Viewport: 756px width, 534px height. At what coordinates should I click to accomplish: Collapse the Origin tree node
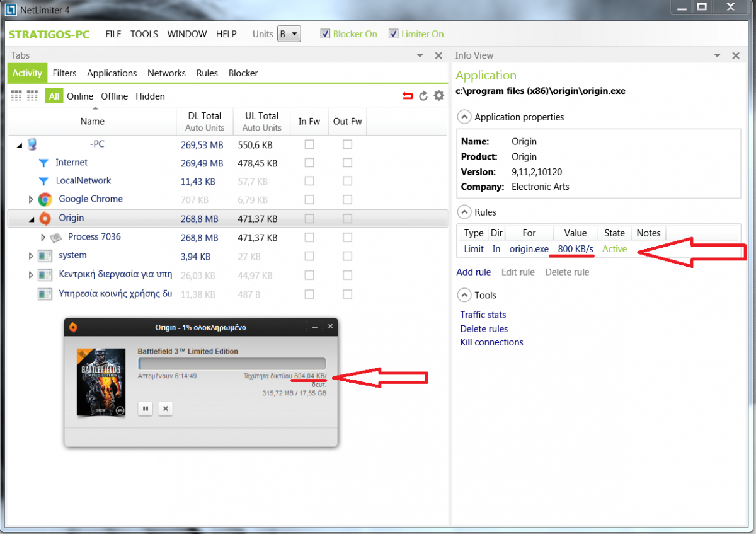(31, 219)
